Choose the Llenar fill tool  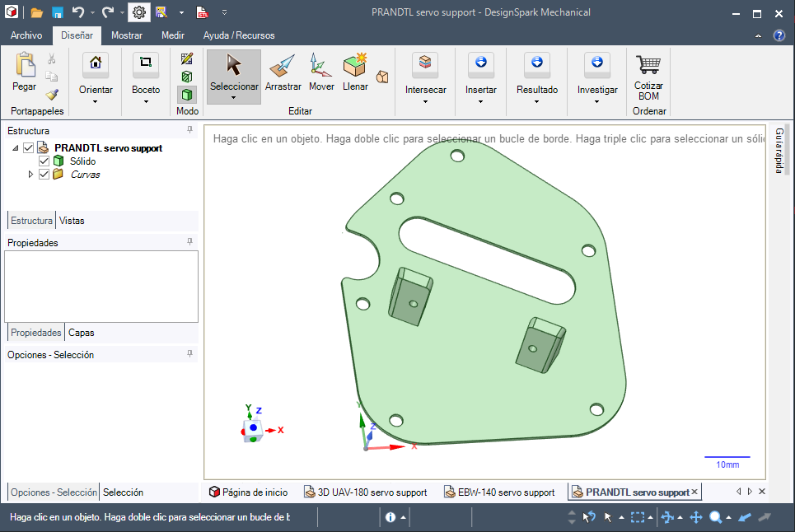pos(355,72)
